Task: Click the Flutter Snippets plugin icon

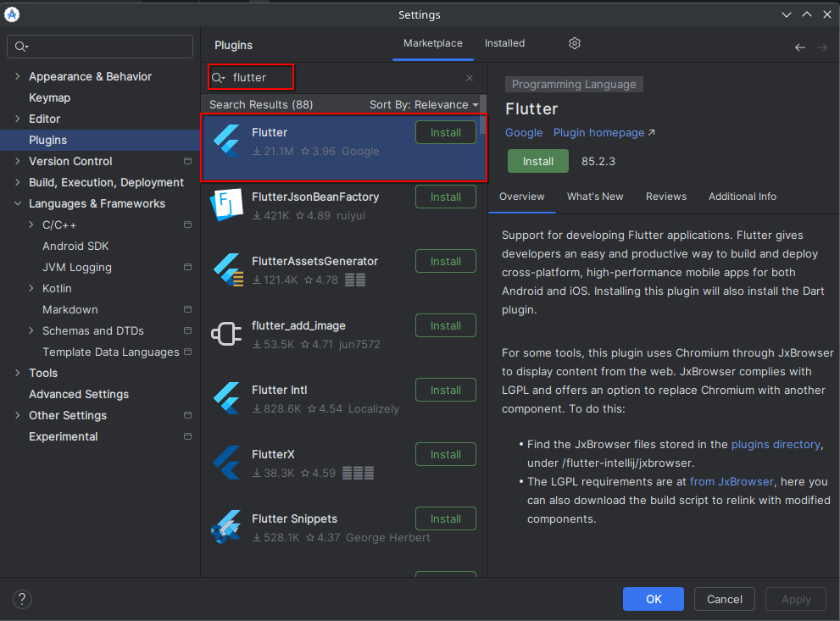Action: tap(226, 527)
